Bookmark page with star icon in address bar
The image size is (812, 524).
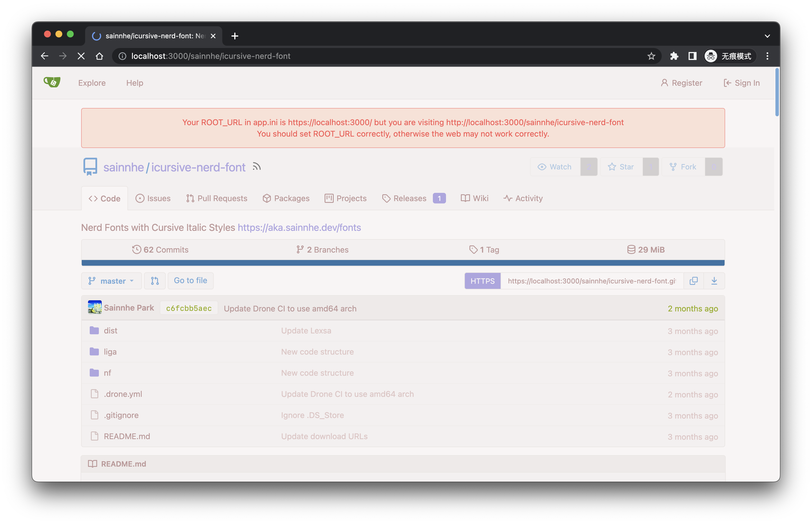coord(651,56)
